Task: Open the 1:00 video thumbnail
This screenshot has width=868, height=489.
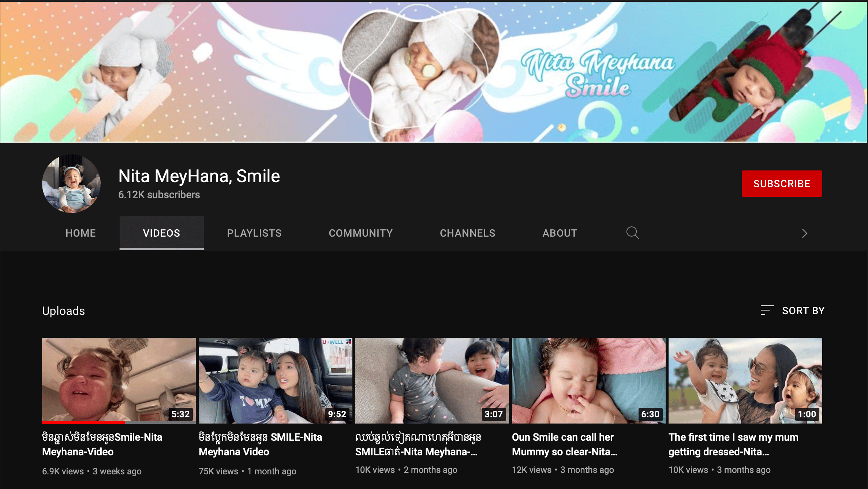Action: tap(745, 380)
